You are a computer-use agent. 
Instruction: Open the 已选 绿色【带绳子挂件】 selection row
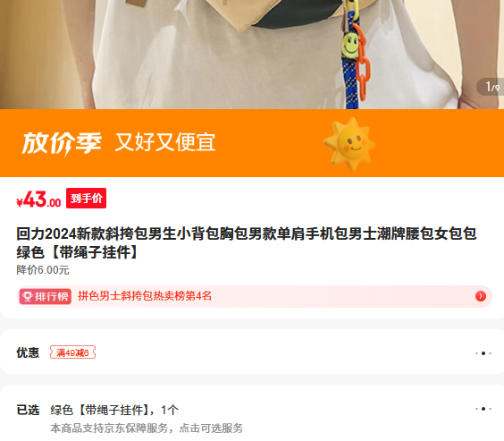click(x=252, y=413)
